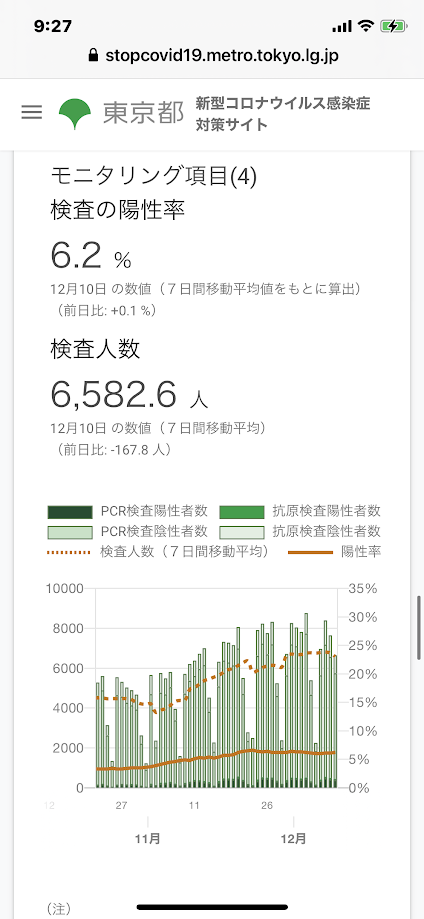Open the 新型コロナウイルス感染症対策サイト heading link
The height and width of the screenshot is (919, 424).
(283, 114)
